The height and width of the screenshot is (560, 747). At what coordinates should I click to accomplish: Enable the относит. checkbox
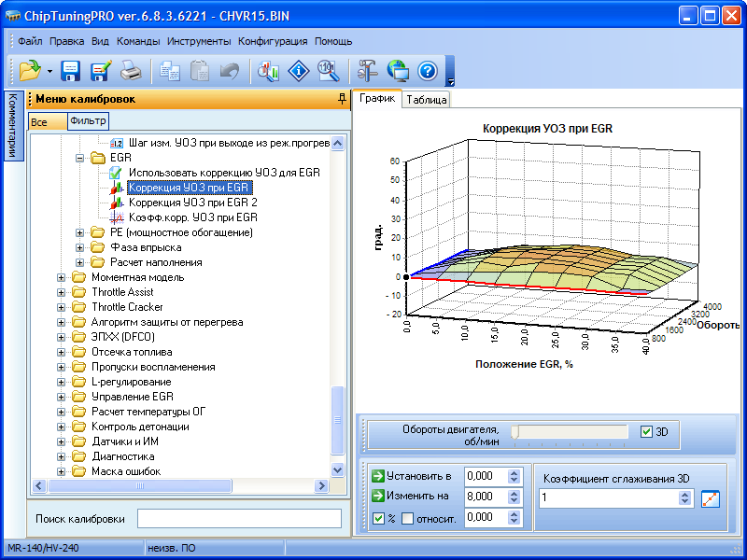[407, 518]
